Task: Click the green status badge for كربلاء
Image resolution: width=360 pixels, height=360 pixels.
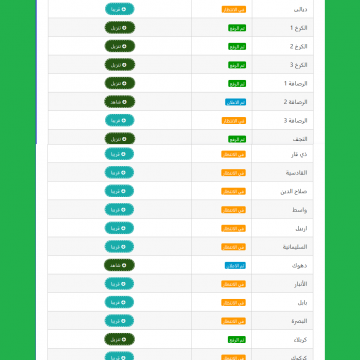Action: coord(237,340)
